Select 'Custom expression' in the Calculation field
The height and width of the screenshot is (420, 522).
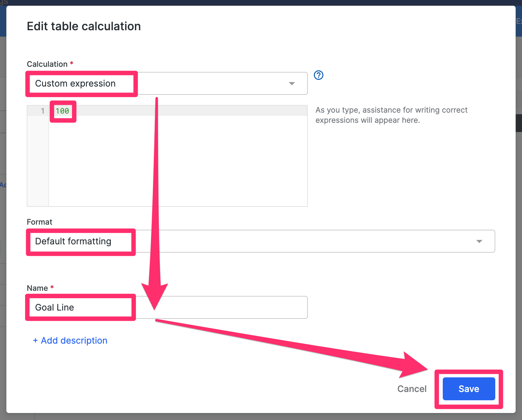(x=75, y=83)
